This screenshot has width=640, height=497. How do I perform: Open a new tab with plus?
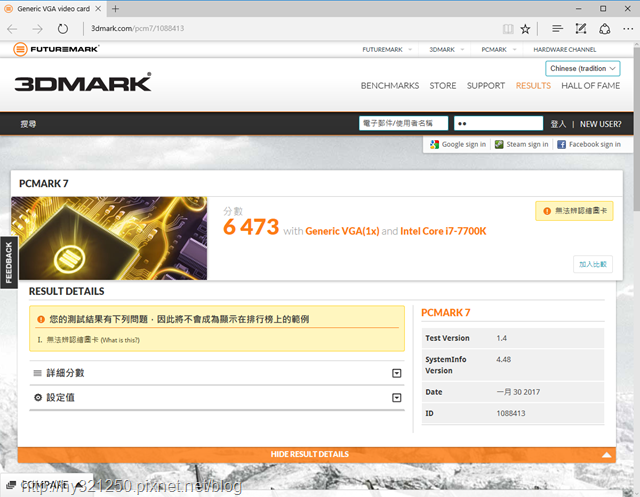coord(116,9)
